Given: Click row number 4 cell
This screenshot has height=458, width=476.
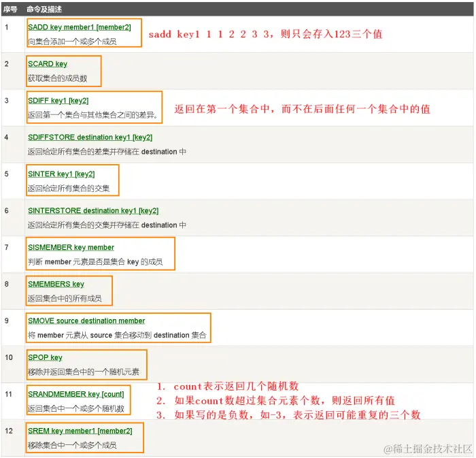Looking at the screenshot, I should coord(14,144).
